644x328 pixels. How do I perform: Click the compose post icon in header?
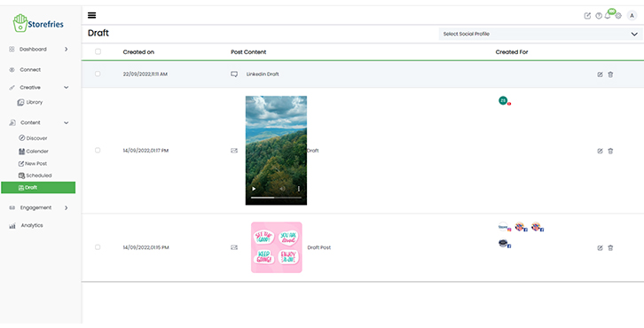(587, 16)
